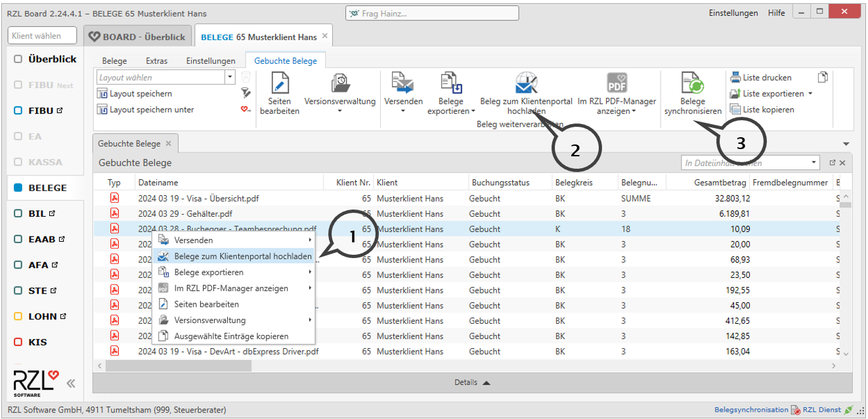Image resolution: width=868 pixels, height=419 pixels.
Task: Switch to the Extras ribbon tab
Action: pos(156,61)
